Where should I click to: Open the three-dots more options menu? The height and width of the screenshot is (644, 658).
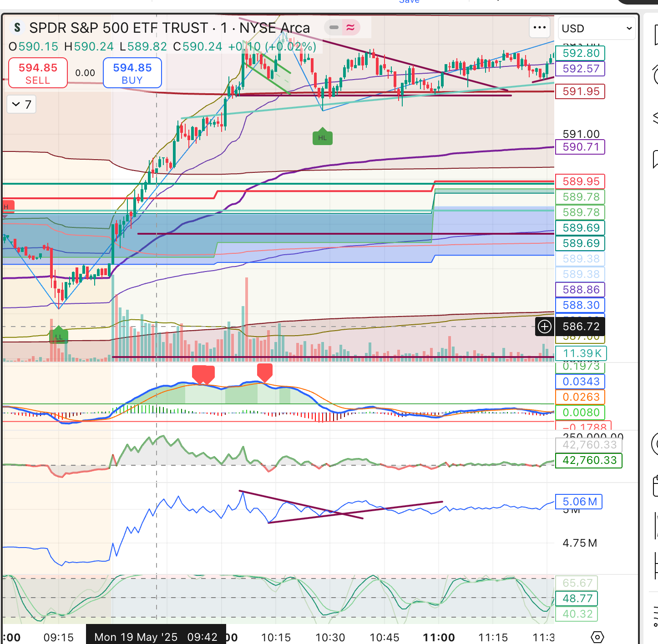coord(540,28)
